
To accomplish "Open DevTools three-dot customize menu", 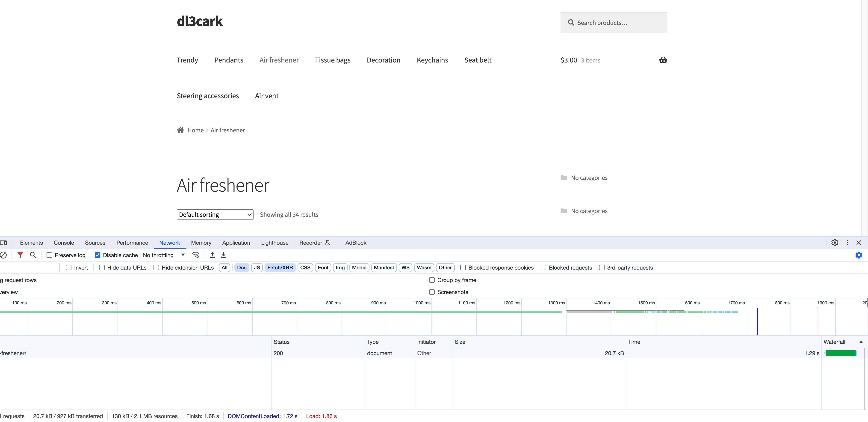I will click(x=847, y=243).
